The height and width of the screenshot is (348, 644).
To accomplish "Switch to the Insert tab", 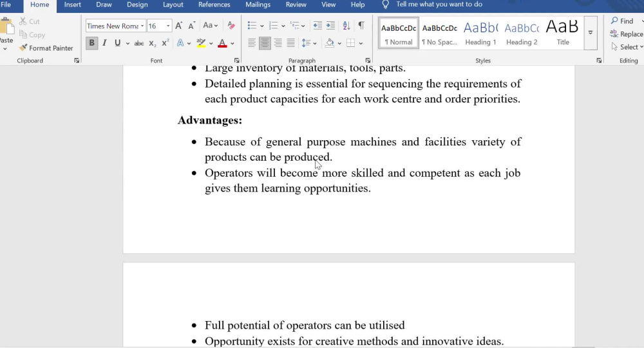I will (72, 5).
